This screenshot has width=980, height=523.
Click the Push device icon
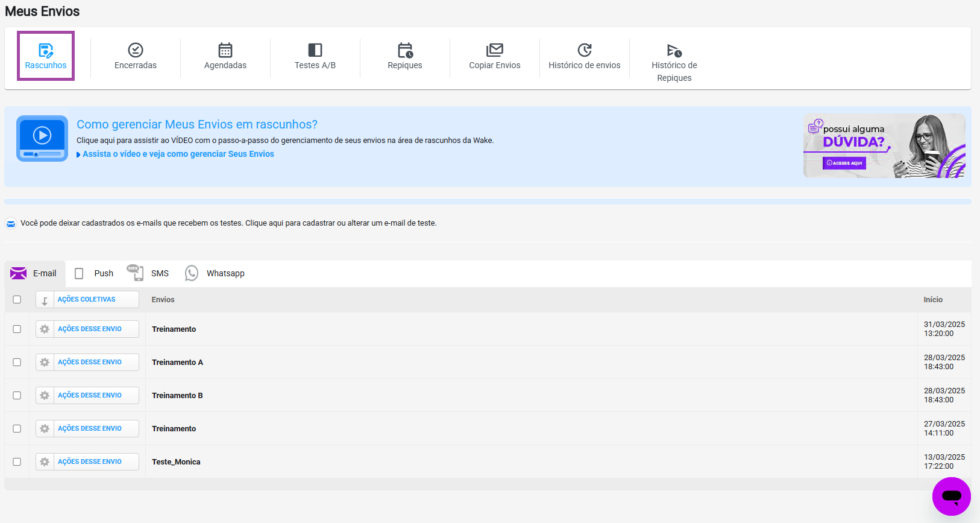click(x=79, y=274)
